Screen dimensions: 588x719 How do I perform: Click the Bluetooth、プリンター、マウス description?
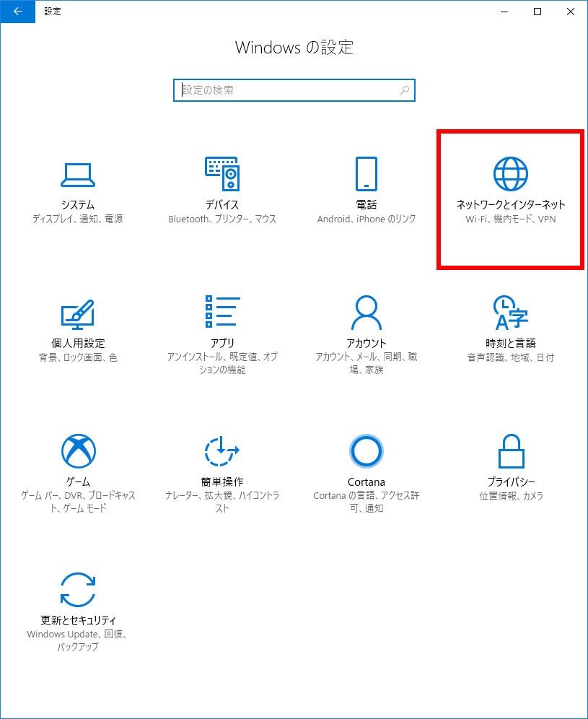point(222,219)
